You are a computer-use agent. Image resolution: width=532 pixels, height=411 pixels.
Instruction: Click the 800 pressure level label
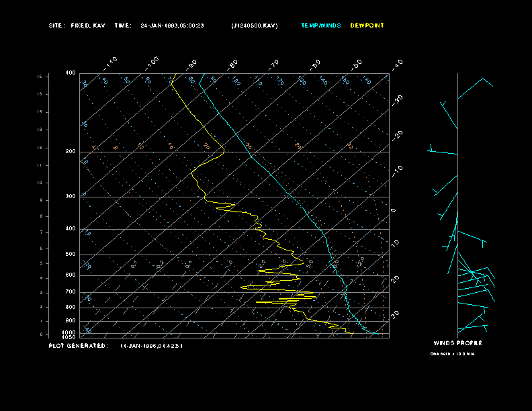(x=71, y=307)
